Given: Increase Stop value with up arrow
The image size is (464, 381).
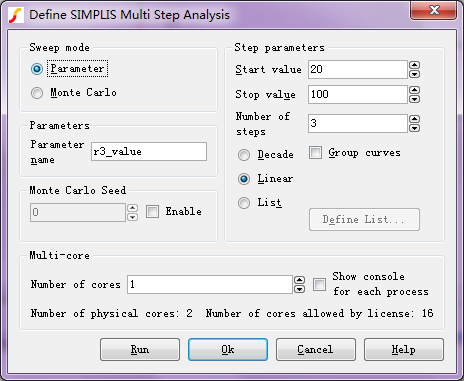Looking at the screenshot, I should pos(414,90).
